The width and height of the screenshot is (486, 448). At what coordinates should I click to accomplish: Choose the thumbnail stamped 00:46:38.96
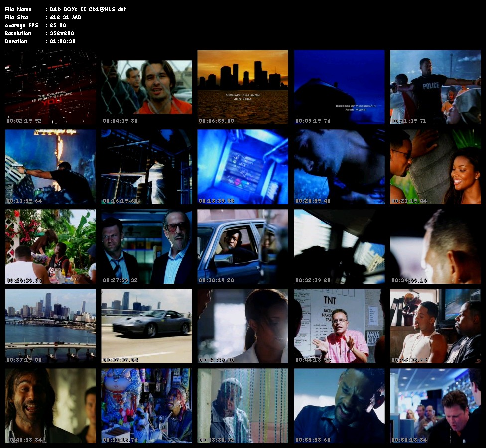coord(436,326)
